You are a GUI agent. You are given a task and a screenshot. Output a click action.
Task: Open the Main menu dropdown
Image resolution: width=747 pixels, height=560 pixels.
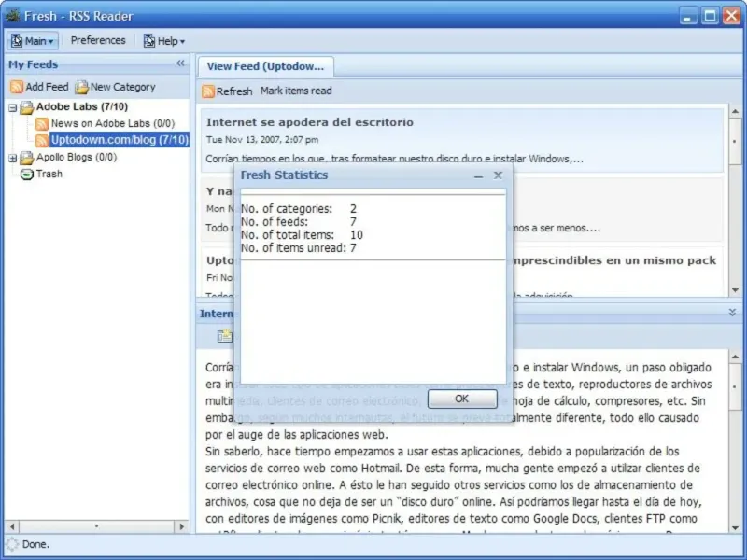(x=33, y=41)
